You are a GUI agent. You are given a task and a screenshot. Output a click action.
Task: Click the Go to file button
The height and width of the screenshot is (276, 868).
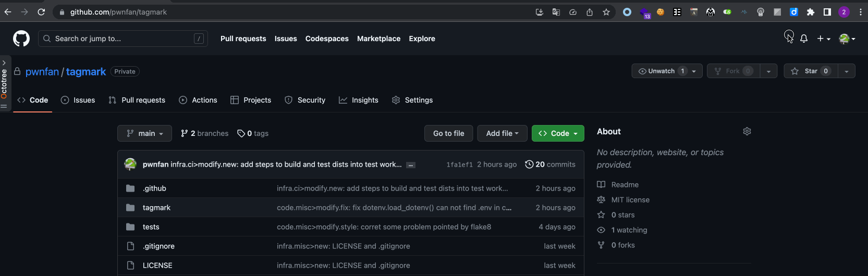tap(448, 133)
